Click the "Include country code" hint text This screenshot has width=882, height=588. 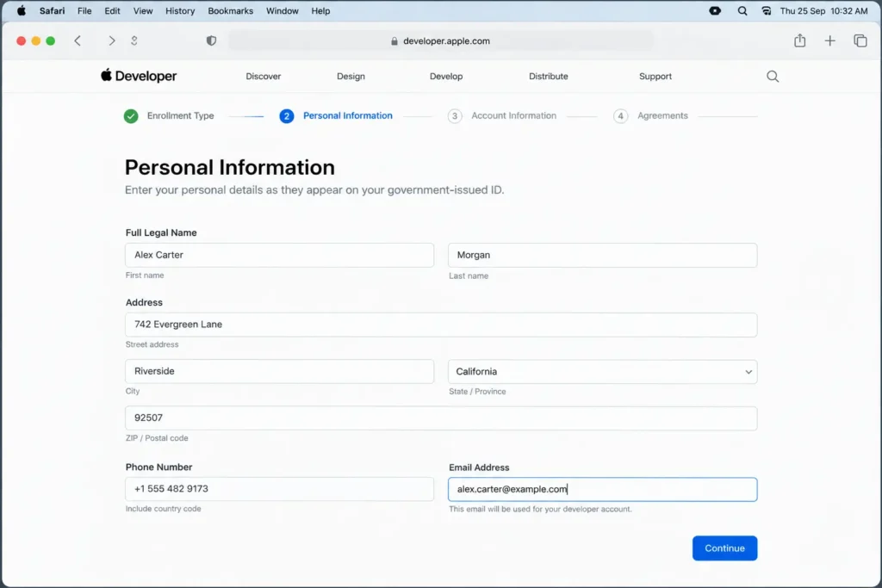(x=163, y=509)
